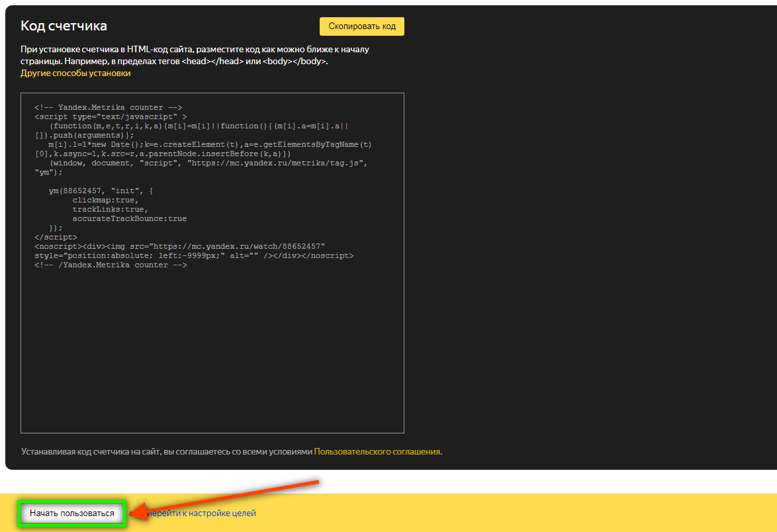
Task: Click the "accurateTrackBounce:true" code line
Action: point(130,218)
